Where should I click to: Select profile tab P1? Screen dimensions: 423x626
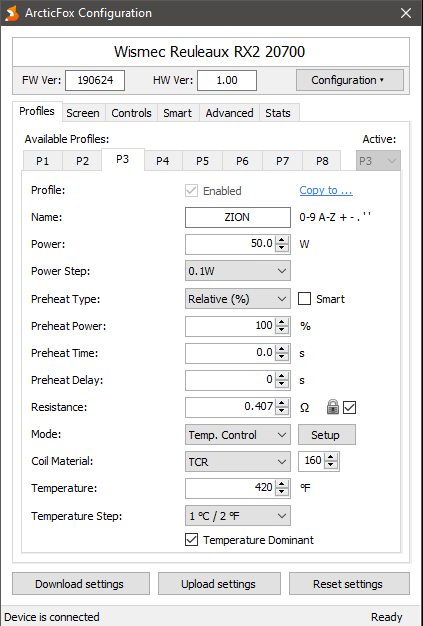[43, 161]
